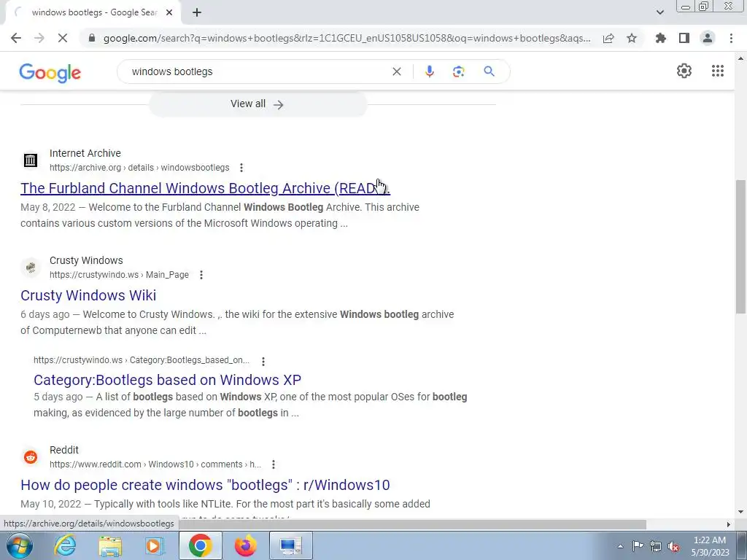Click the blue magnifier search button
747x560 pixels.
pyautogui.click(x=489, y=71)
